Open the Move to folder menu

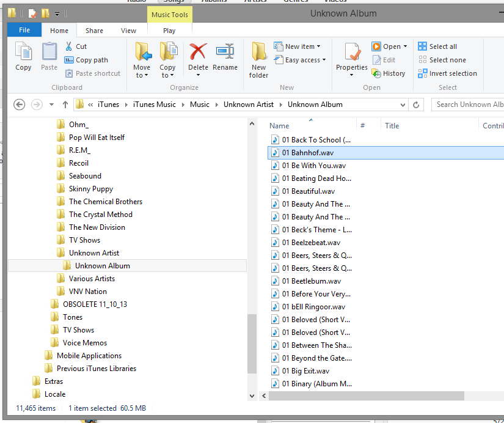click(142, 60)
